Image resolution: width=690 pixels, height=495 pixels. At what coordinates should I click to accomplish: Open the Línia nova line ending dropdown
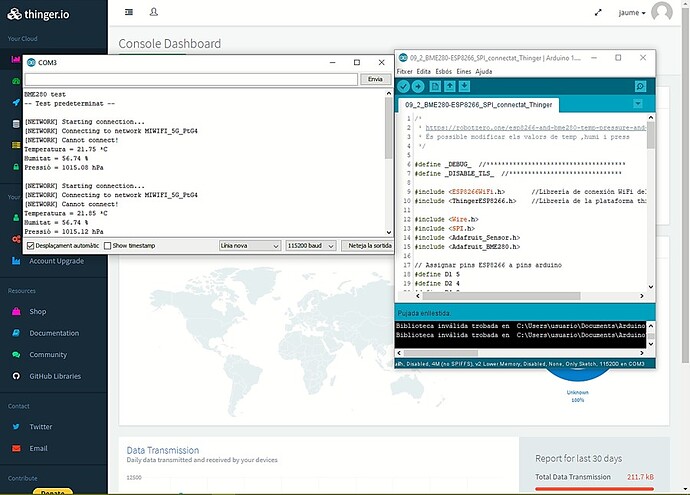tap(250, 246)
